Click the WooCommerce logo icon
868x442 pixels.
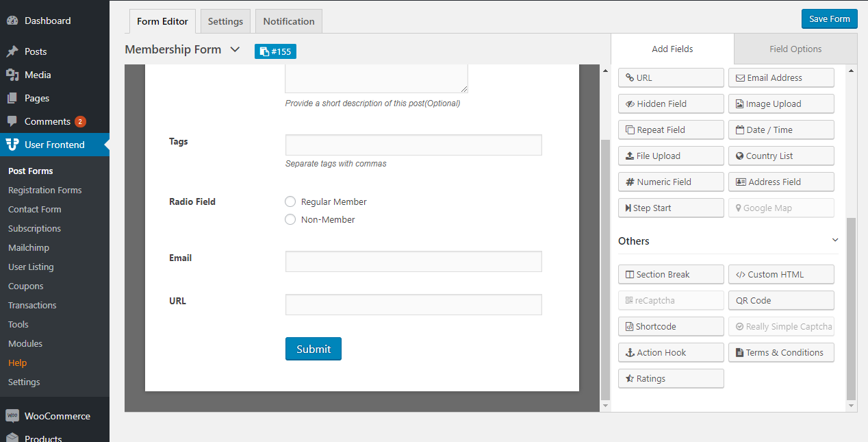pyautogui.click(x=12, y=416)
